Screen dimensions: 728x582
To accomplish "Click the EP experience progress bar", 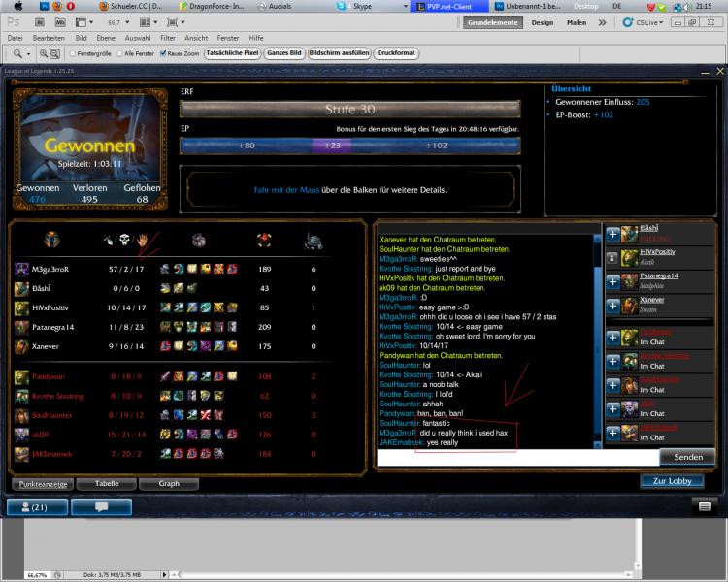I will click(x=350, y=145).
